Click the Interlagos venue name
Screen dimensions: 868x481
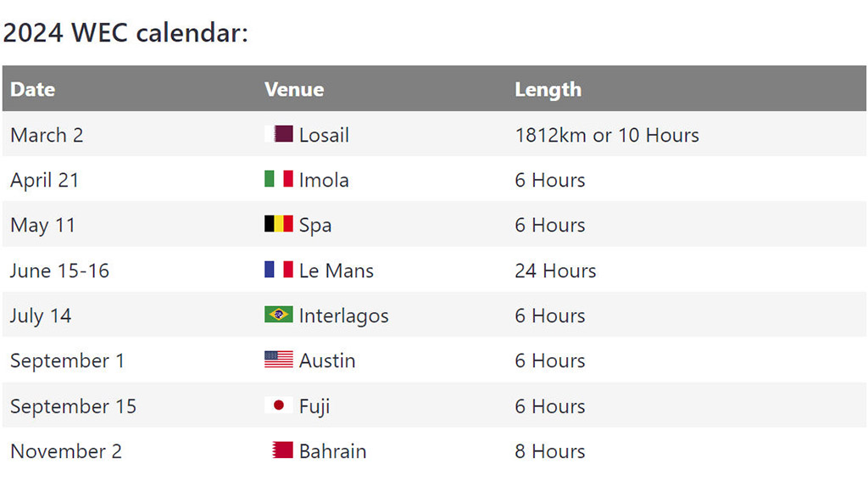tap(344, 316)
